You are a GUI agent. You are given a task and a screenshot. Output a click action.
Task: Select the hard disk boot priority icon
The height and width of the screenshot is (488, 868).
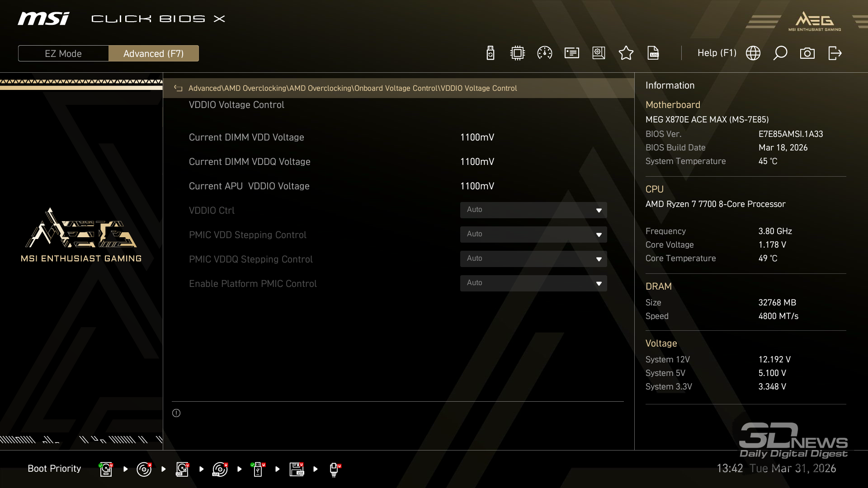[106, 469]
